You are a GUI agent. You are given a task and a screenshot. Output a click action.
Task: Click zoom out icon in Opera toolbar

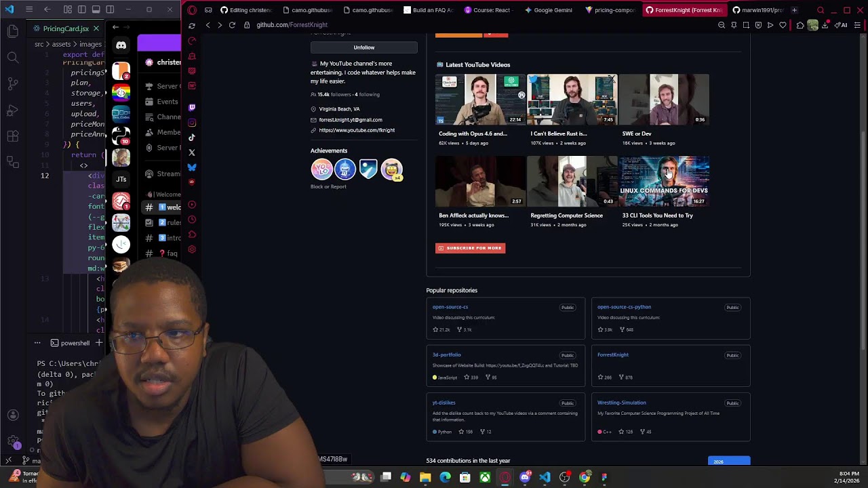click(722, 25)
